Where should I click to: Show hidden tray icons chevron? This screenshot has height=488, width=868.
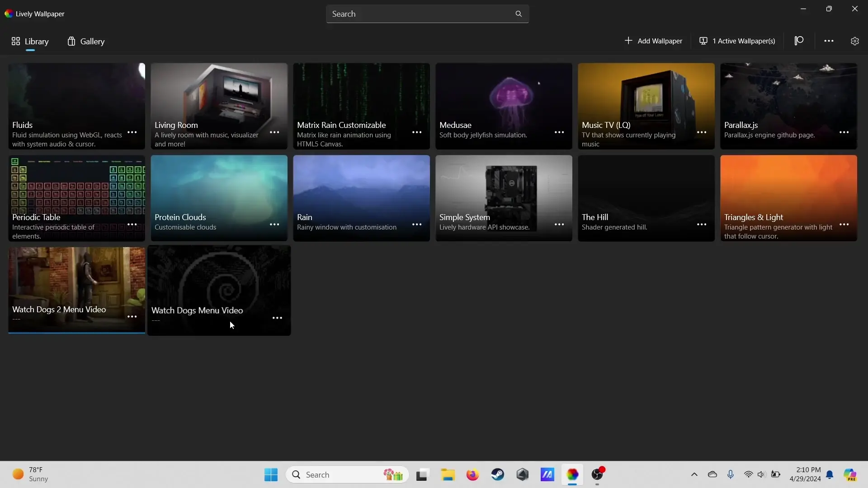click(x=694, y=474)
